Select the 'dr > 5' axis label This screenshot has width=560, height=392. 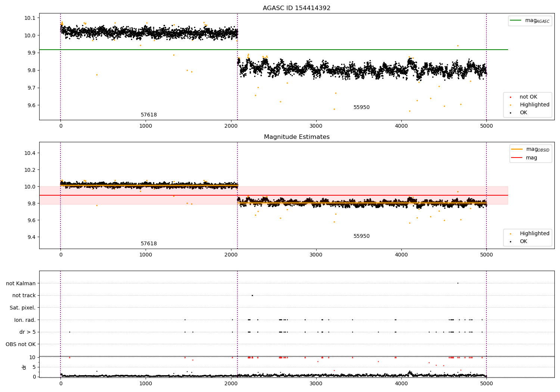coord(28,332)
